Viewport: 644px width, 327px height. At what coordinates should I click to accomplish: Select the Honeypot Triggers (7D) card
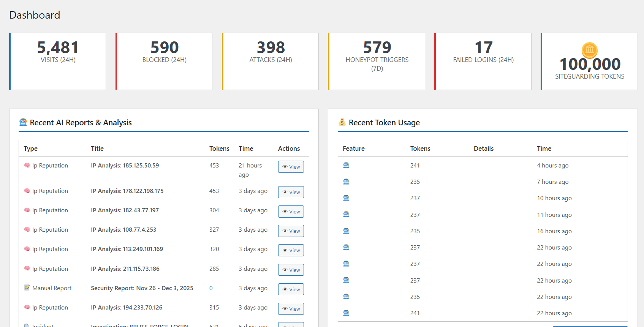pyautogui.click(x=377, y=61)
